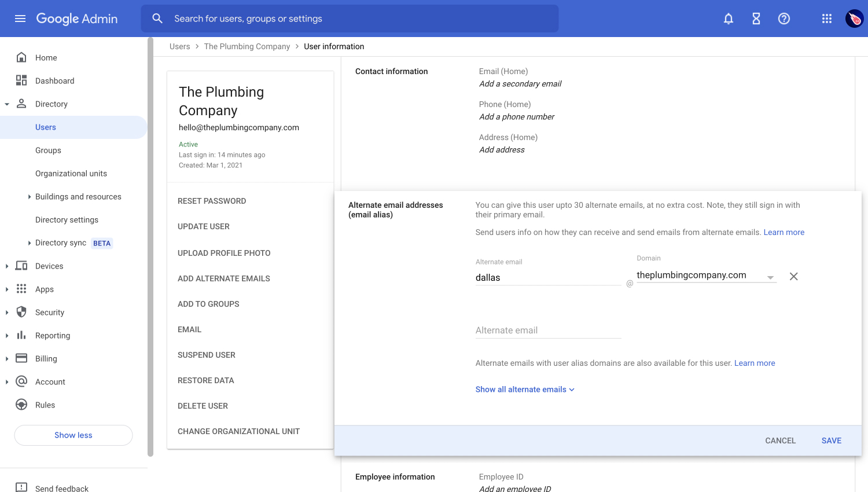
Task: Show all alternate emails
Action: [x=525, y=390]
